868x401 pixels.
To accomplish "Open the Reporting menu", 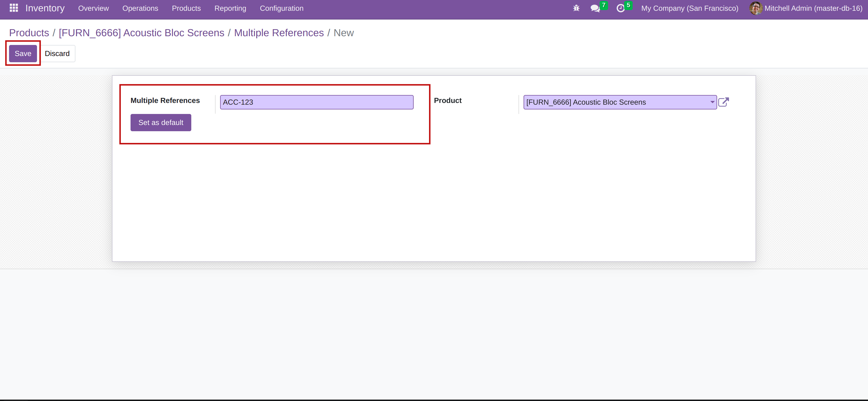I will pyautogui.click(x=230, y=8).
